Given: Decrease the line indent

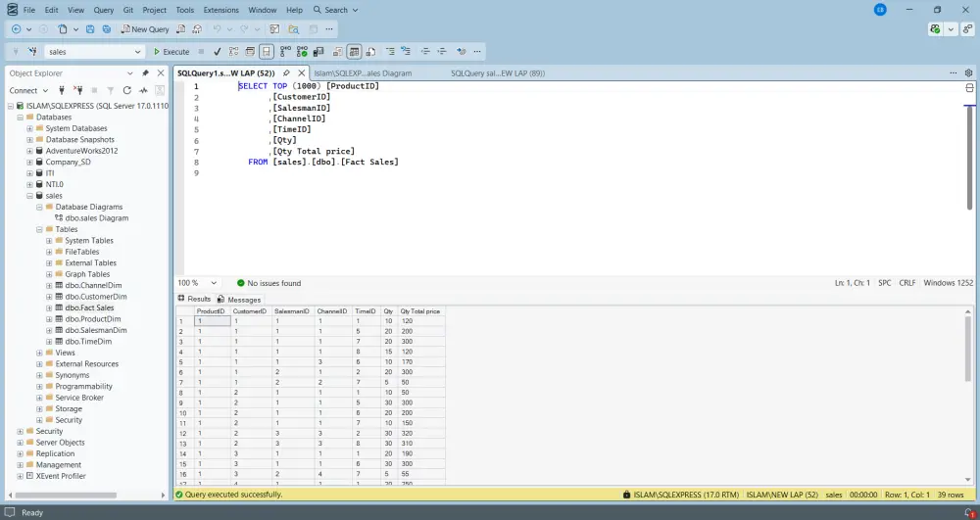Looking at the screenshot, I should pyautogui.click(x=425, y=52).
